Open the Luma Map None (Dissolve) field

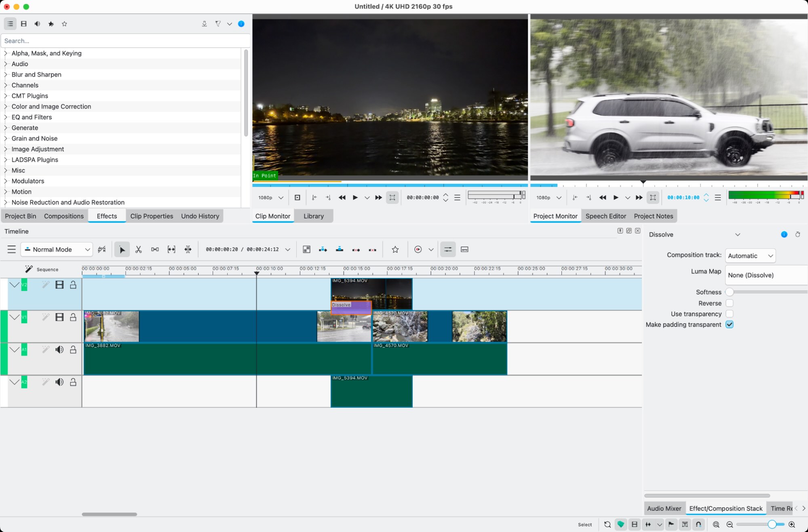coord(766,275)
